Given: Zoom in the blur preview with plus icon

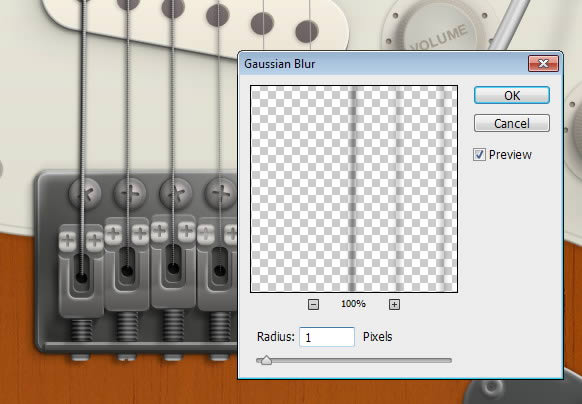Looking at the screenshot, I should (x=394, y=305).
